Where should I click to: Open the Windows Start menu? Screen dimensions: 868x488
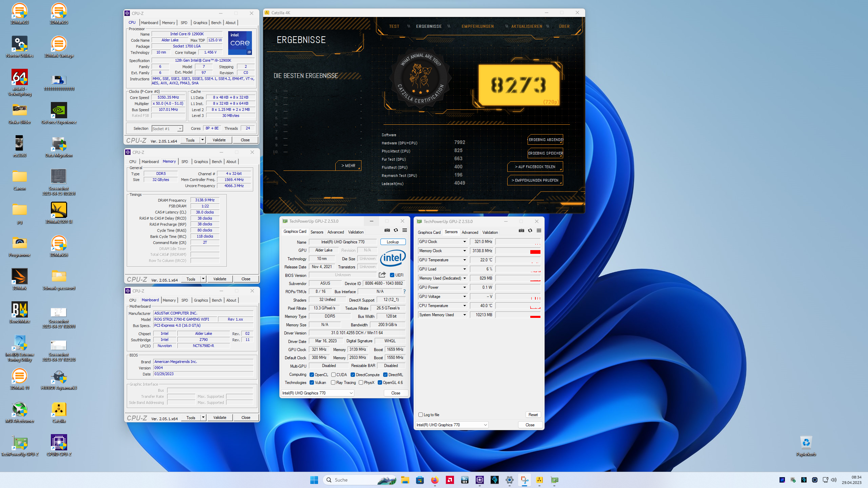[x=314, y=480]
